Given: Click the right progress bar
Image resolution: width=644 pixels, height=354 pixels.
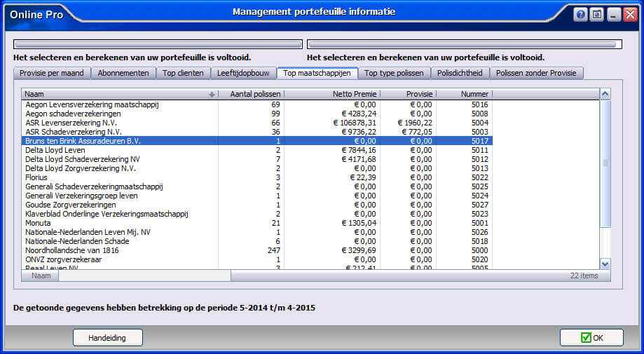Looking at the screenshot, I should point(465,44).
